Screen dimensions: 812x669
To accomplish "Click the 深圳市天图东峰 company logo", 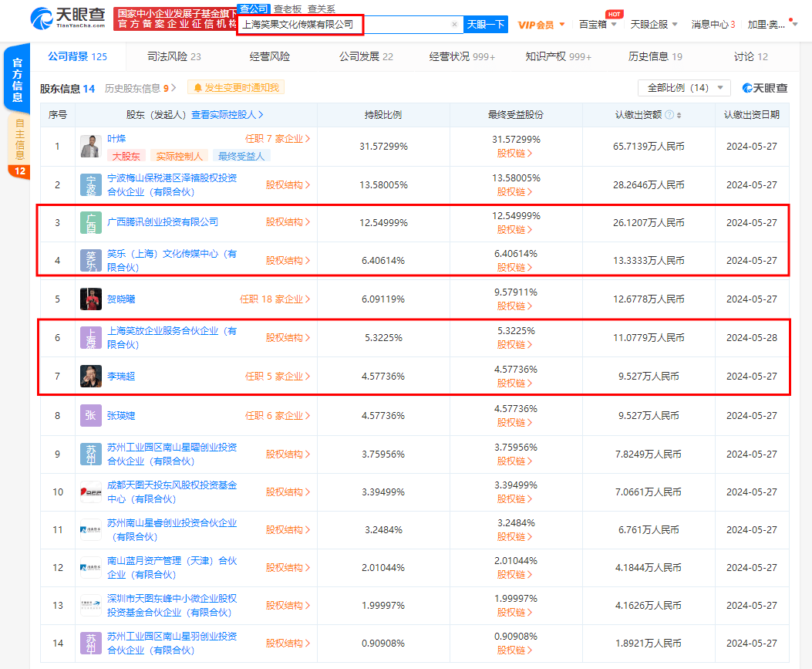I will point(91,606).
